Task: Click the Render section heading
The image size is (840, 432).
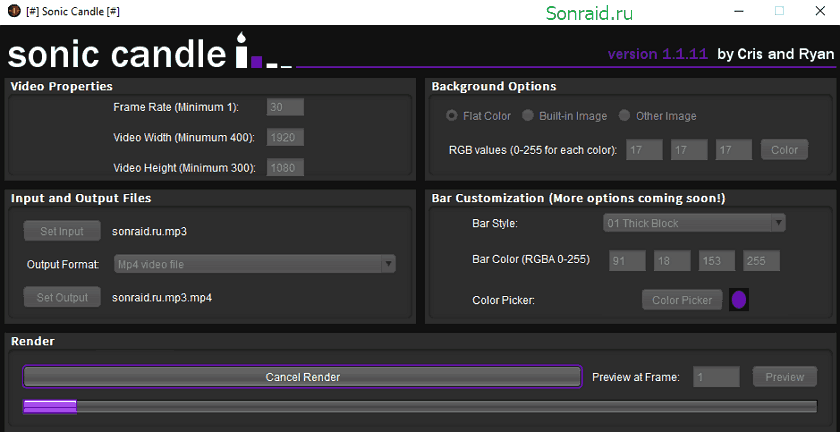Action: click(33, 341)
